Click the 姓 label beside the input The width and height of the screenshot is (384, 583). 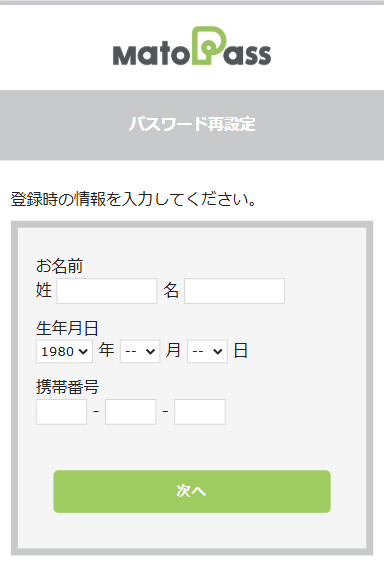(x=43, y=290)
